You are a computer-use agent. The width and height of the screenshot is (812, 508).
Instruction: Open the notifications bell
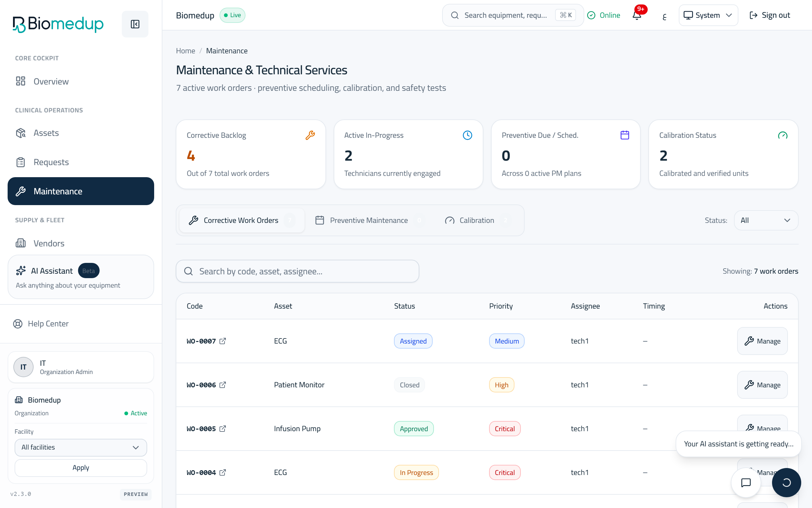[x=637, y=15]
